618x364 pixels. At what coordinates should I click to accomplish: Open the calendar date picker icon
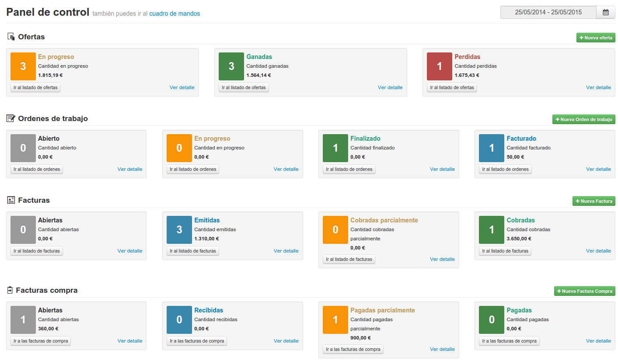pyautogui.click(x=606, y=12)
